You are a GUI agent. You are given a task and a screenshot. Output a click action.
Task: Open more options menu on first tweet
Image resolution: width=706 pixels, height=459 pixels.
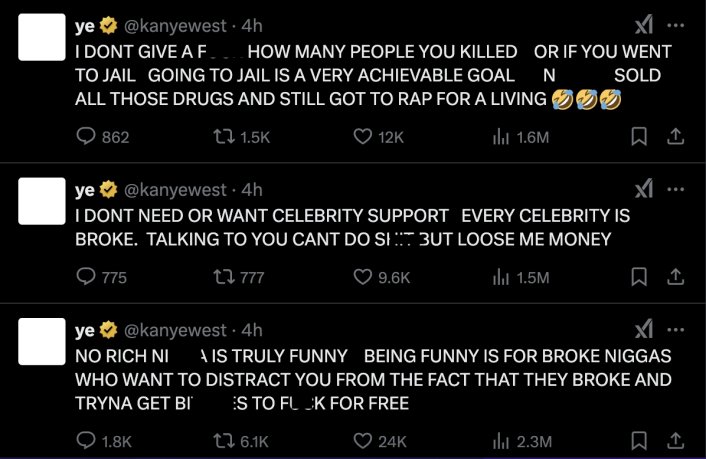676,25
